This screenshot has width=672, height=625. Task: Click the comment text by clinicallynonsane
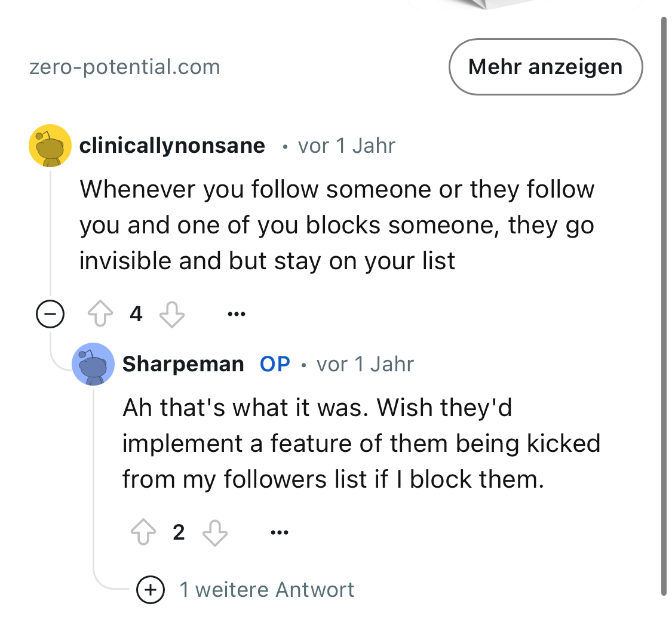coord(336,225)
